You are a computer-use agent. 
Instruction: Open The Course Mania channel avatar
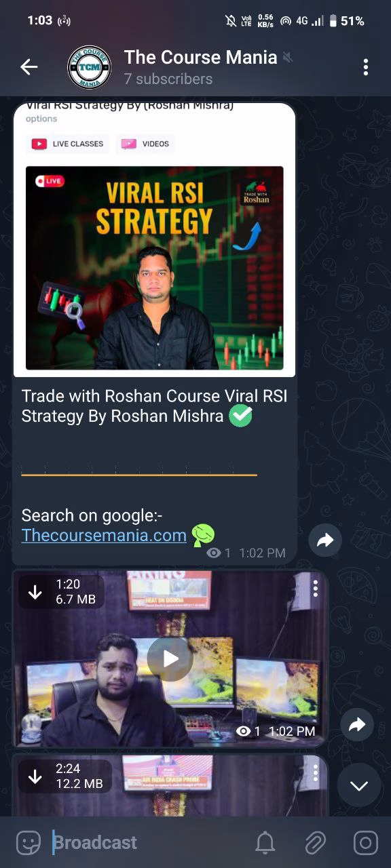pos(90,66)
